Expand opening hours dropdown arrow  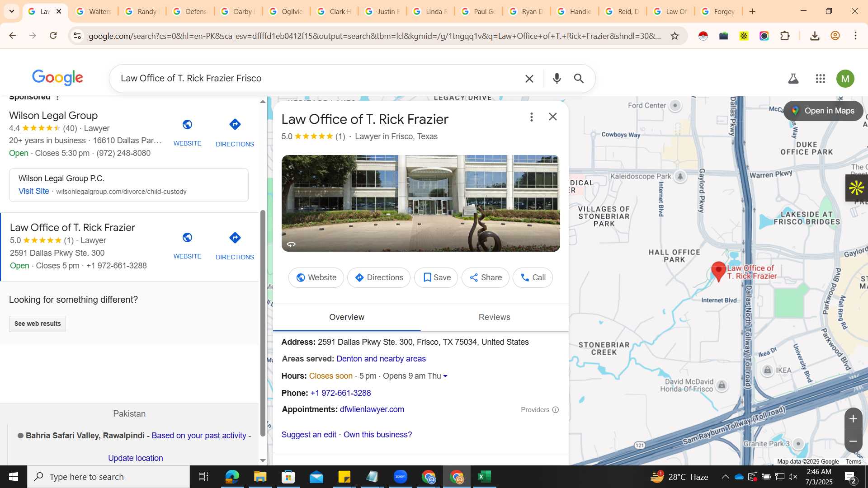pyautogui.click(x=445, y=376)
